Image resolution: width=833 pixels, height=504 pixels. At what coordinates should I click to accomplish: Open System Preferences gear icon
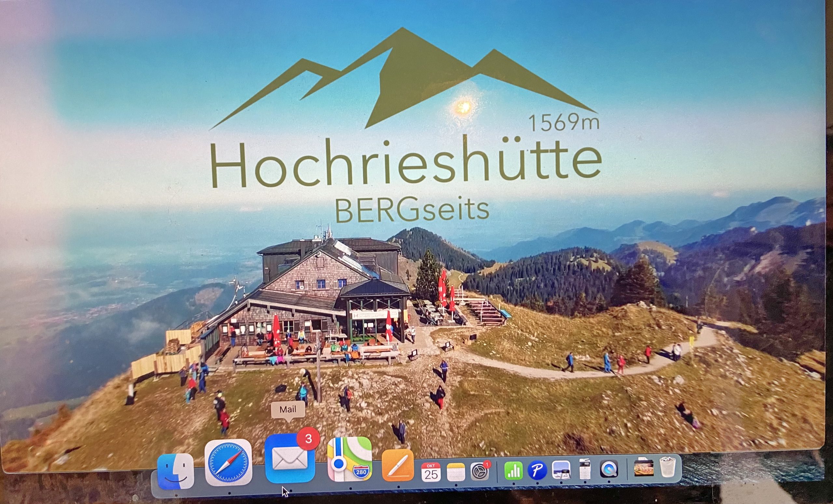479,471
